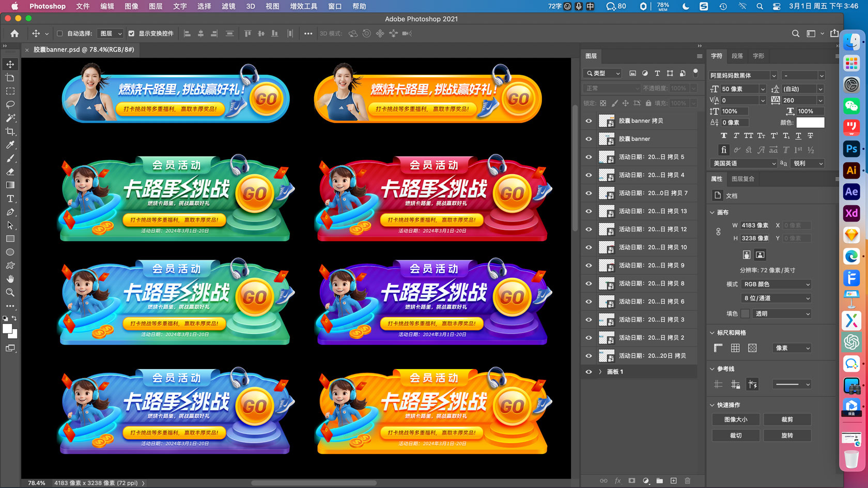Hide the 画板 1 artboard

coord(588,372)
